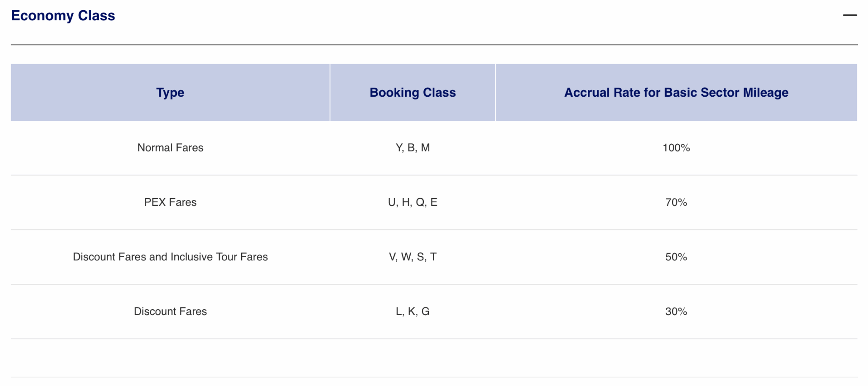Select the Normal Fares row label
Viewport: 868px width, 386px height.
click(170, 148)
